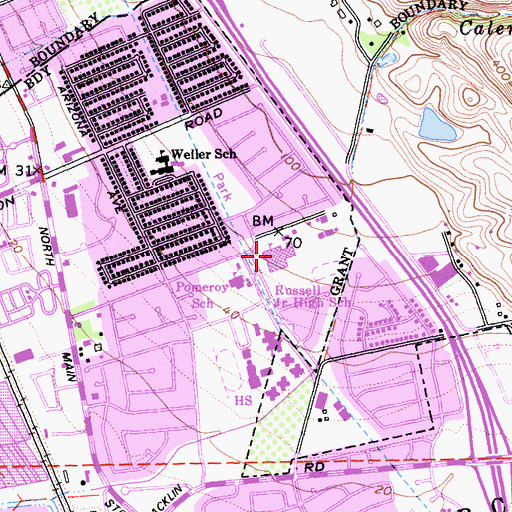
Task: Click the ARIZONA street label
Action: point(73,112)
